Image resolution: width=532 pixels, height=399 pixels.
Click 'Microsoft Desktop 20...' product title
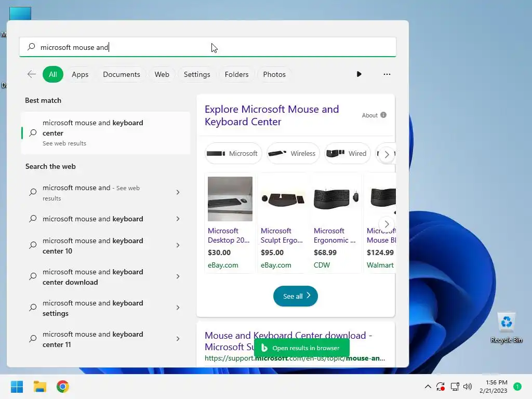(x=229, y=235)
